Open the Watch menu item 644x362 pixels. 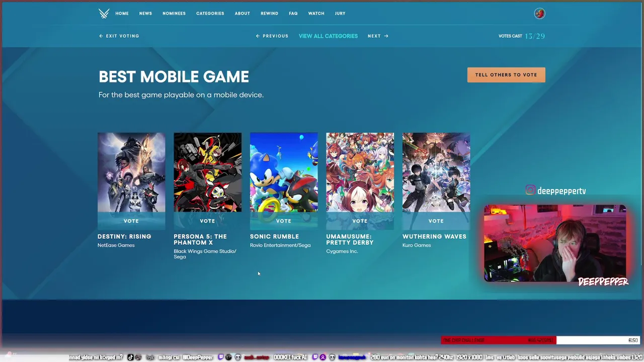pos(316,14)
